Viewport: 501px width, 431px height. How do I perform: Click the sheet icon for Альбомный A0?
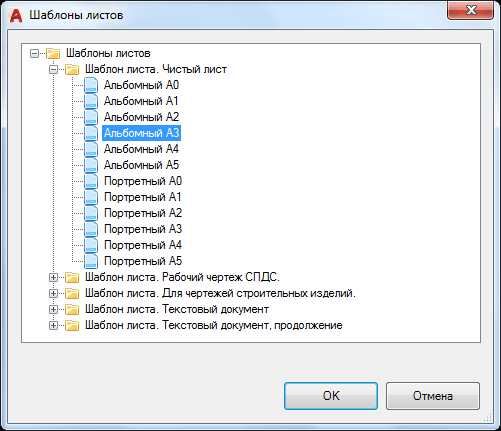pyautogui.click(x=91, y=85)
